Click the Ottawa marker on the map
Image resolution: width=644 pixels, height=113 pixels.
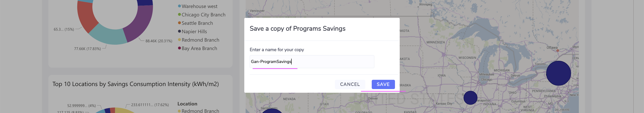click(557, 51)
